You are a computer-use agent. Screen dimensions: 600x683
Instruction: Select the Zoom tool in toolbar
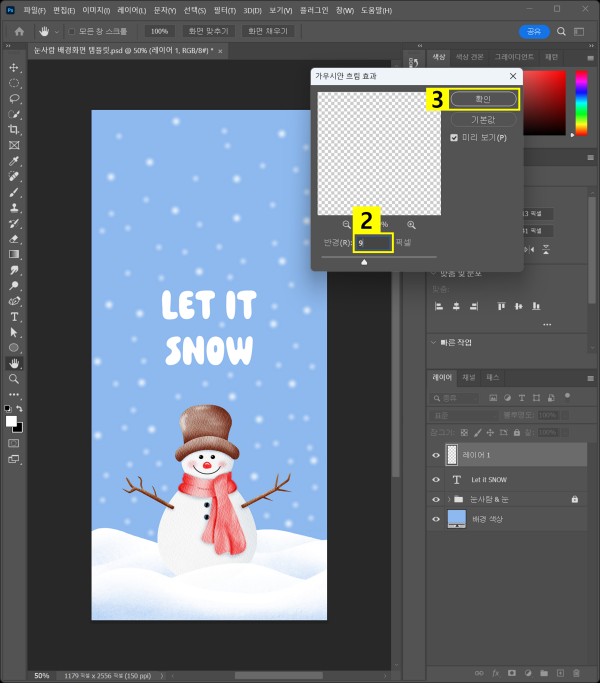click(x=14, y=379)
